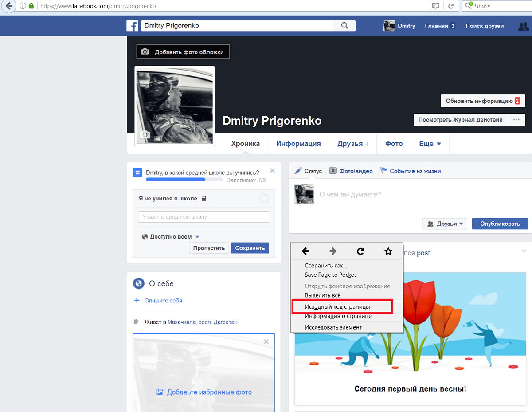Click the 'Укажите среднюю школу' input field
The width and height of the screenshot is (532, 412).
point(204,217)
